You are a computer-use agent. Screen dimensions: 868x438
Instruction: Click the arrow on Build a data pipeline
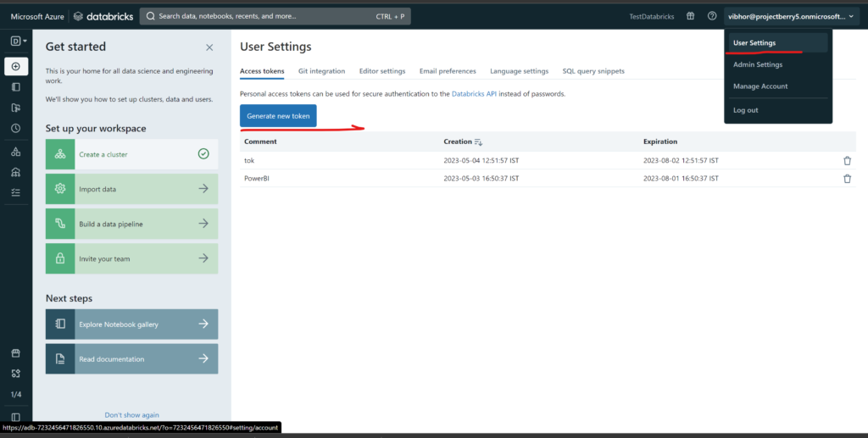pyautogui.click(x=203, y=224)
